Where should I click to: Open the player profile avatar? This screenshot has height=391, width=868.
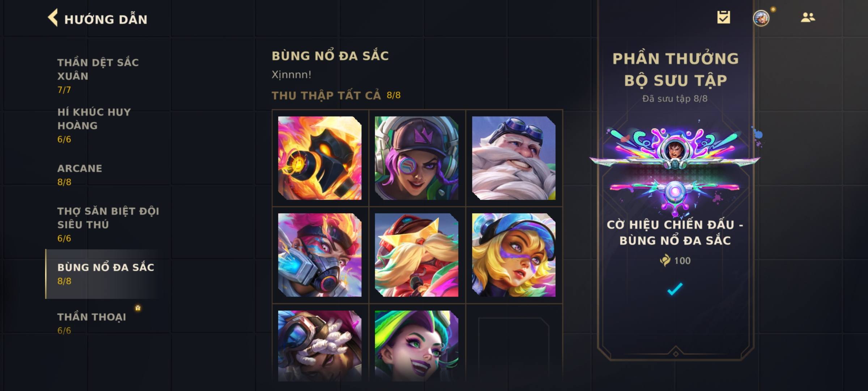[x=761, y=18]
